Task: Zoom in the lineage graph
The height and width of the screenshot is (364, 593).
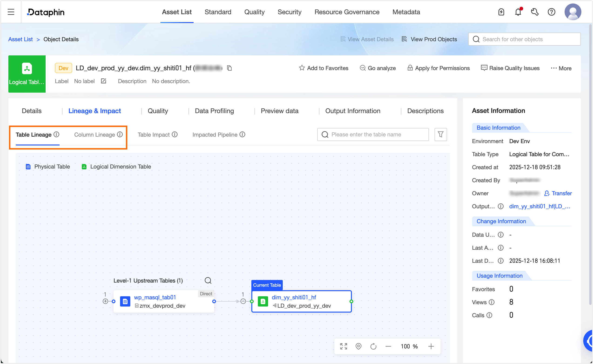Action: 431,346
